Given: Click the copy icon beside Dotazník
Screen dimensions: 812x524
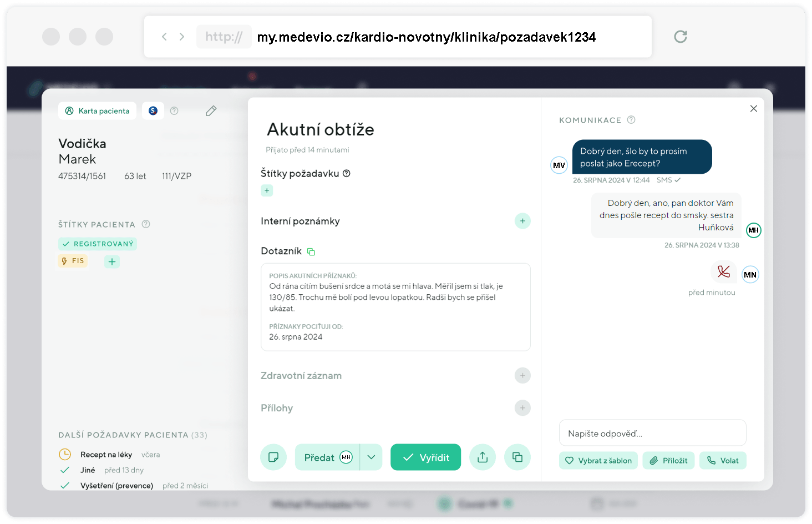Looking at the screenshot, I should [x=311, y=252].
